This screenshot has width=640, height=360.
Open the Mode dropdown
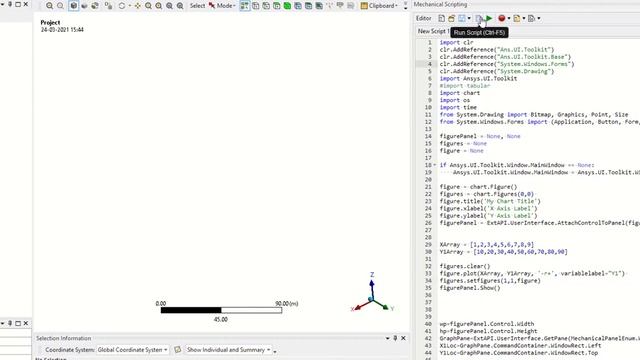[226, 6]
